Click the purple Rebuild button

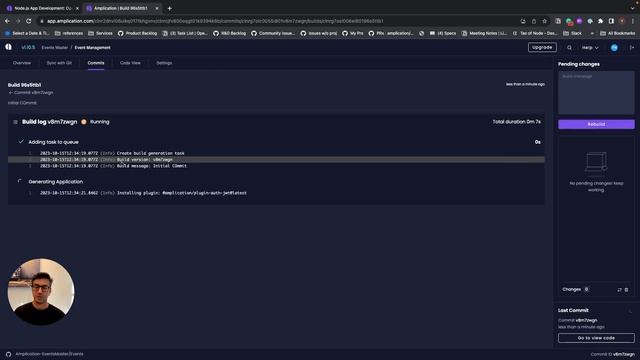(x=596, y=124)
